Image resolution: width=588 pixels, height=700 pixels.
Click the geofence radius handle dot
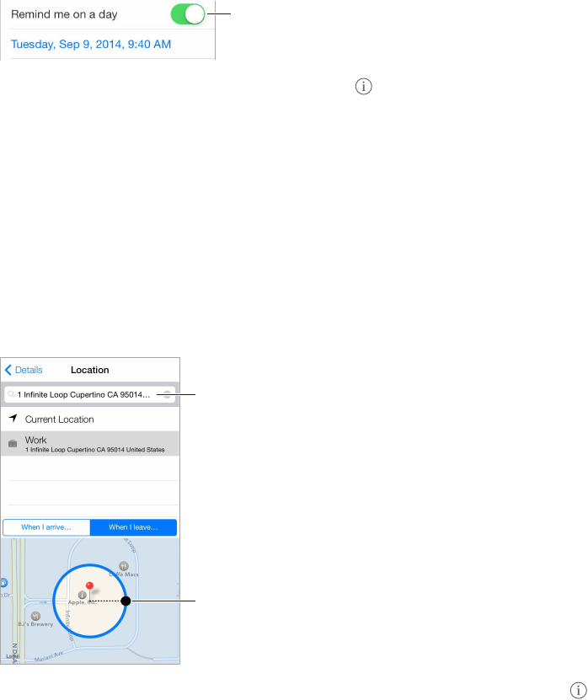click(x=126, y=601)
